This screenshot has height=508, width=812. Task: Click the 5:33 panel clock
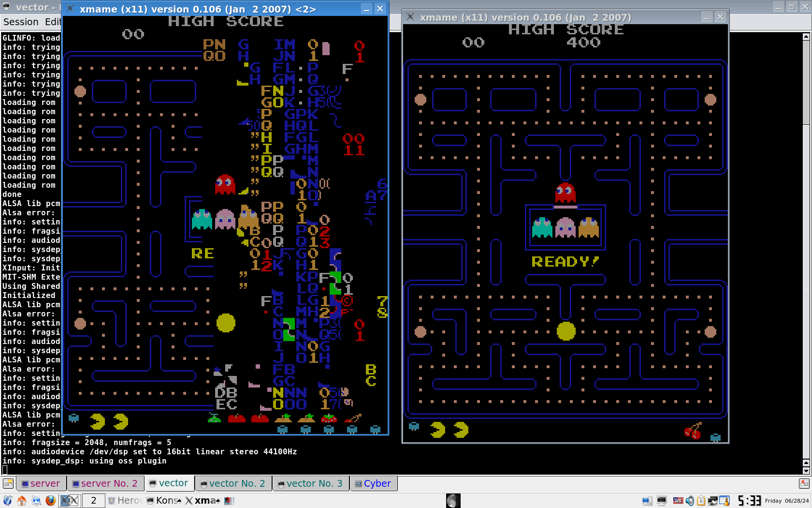click(749, 501)
